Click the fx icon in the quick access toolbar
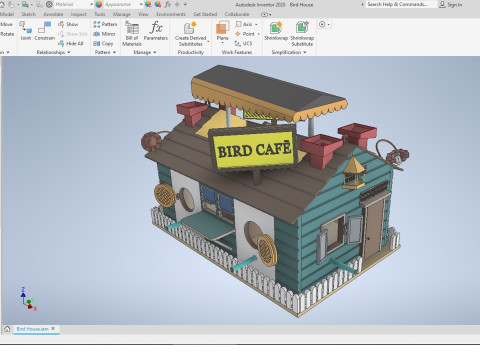 (x=168, y=4)
